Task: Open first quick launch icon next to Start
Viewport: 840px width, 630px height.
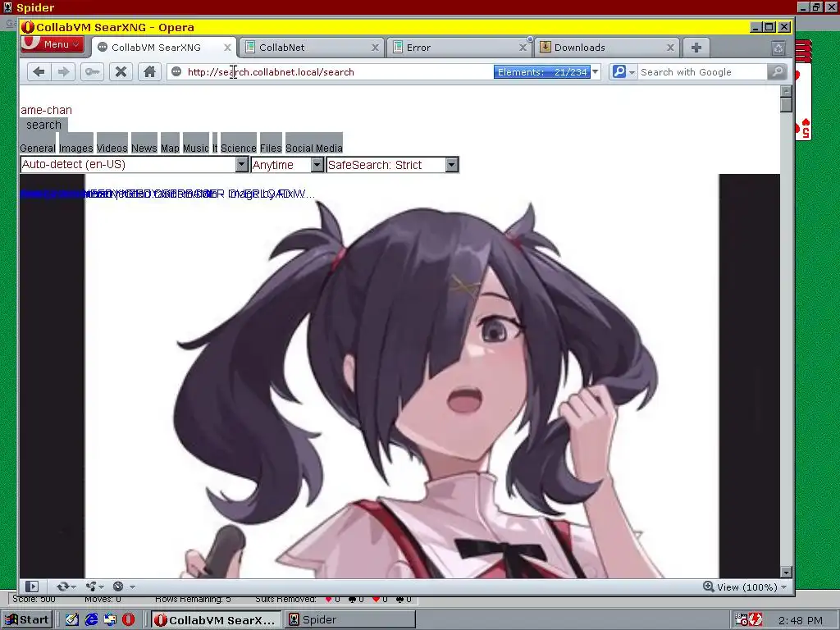Action: point(72,620)
